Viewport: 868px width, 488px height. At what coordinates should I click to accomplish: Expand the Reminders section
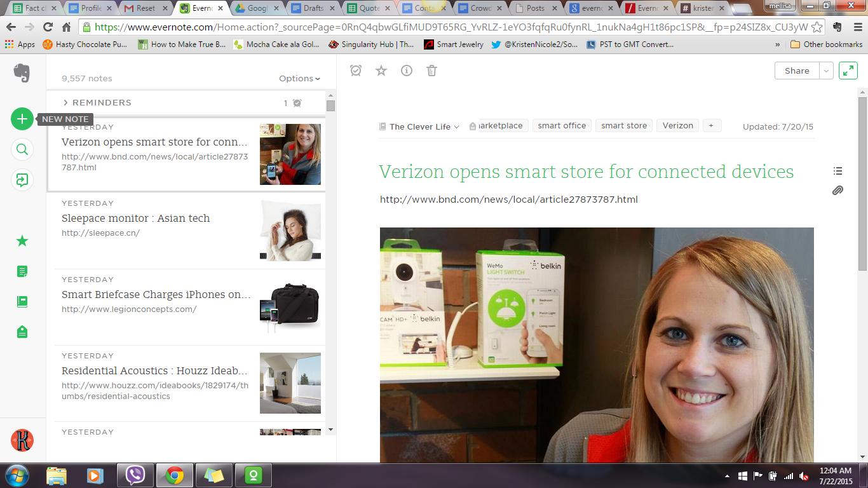coord(97,103)
